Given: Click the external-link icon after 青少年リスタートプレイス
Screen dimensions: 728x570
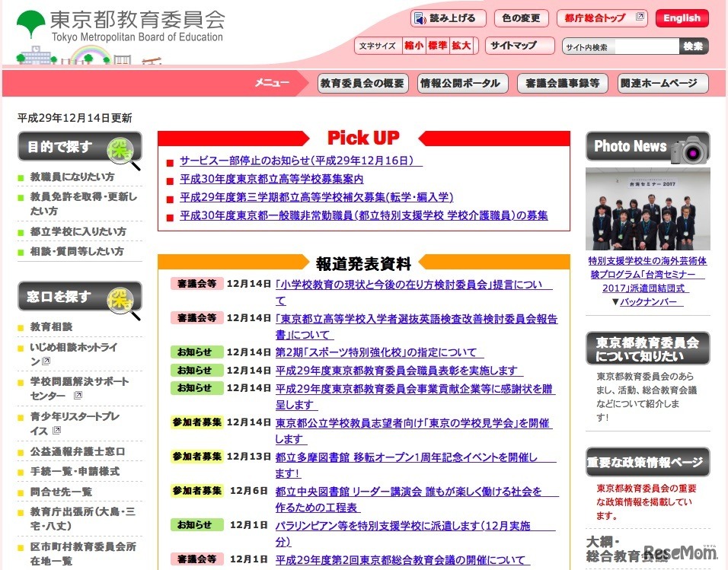Looking at the screenshot, I should tap(56, 430).
